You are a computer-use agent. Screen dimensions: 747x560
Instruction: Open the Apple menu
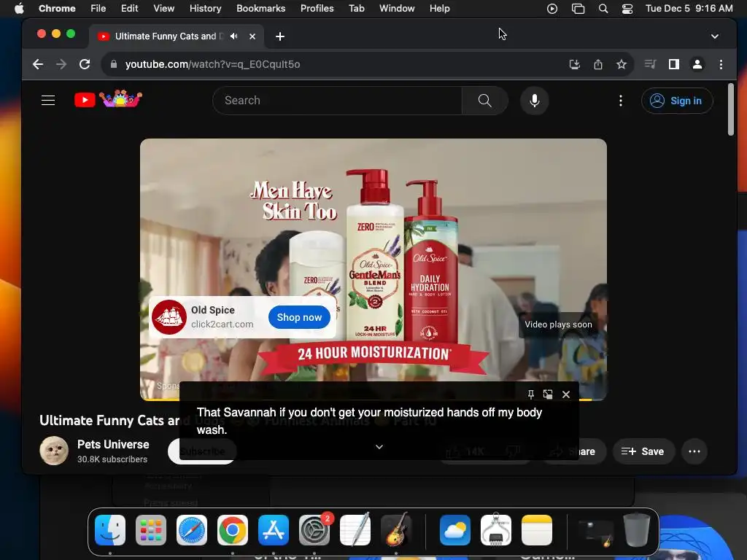(19, 9)
